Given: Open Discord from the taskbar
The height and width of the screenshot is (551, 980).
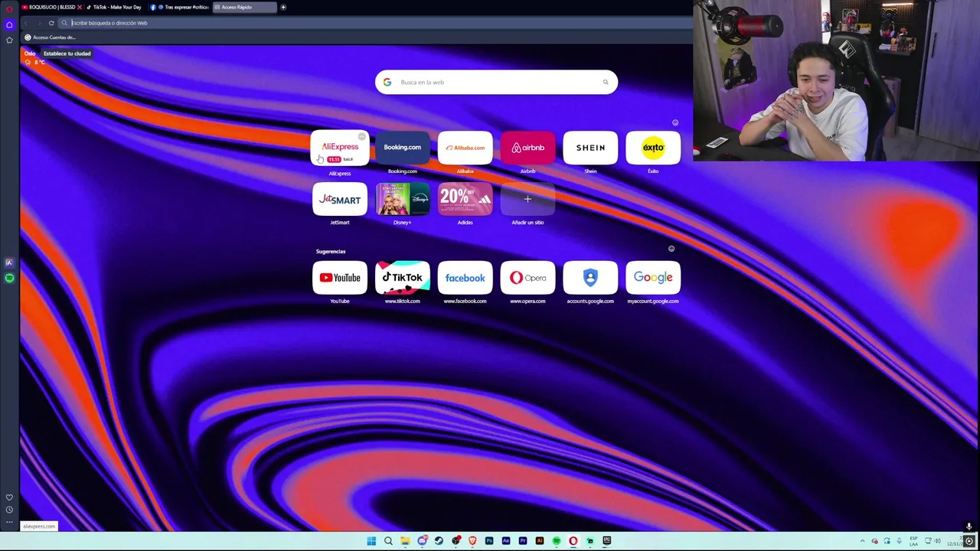Looking at the screenshot, I should (422, 541).
